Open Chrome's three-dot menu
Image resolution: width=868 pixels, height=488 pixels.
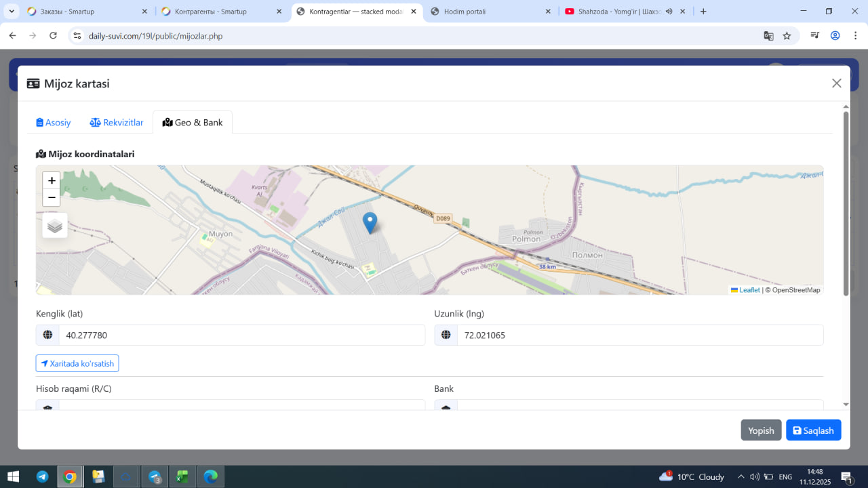coord(854,36)
